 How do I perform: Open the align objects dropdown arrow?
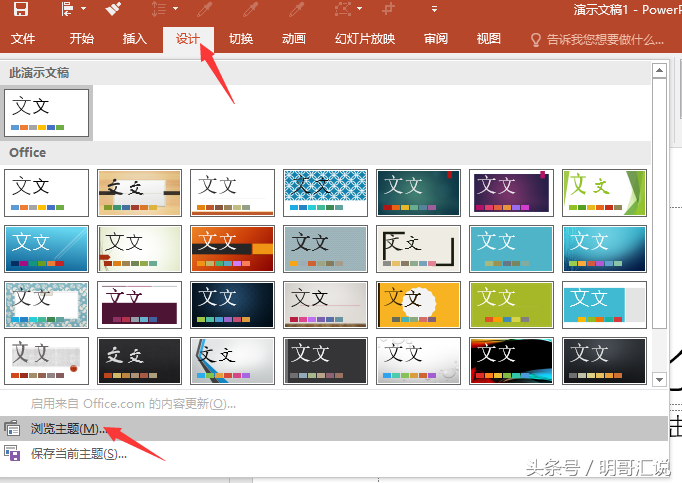tap(84, 9)
